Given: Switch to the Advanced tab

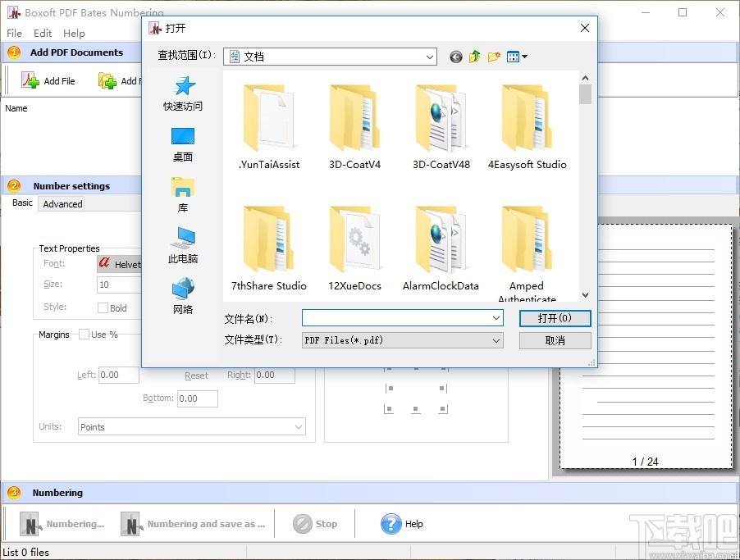Looking at the screenshot, I should point(62,204).
